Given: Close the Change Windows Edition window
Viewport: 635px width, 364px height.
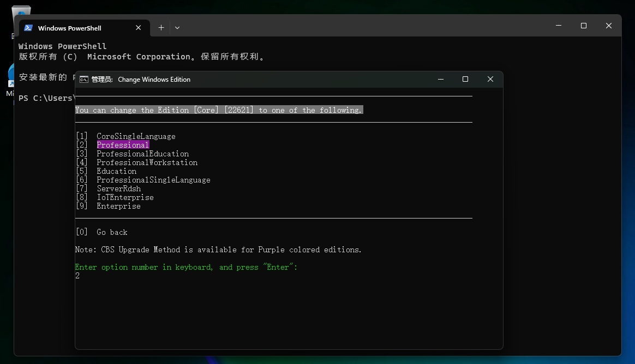Looking at the screenshot, I should [x=490, y=80].
